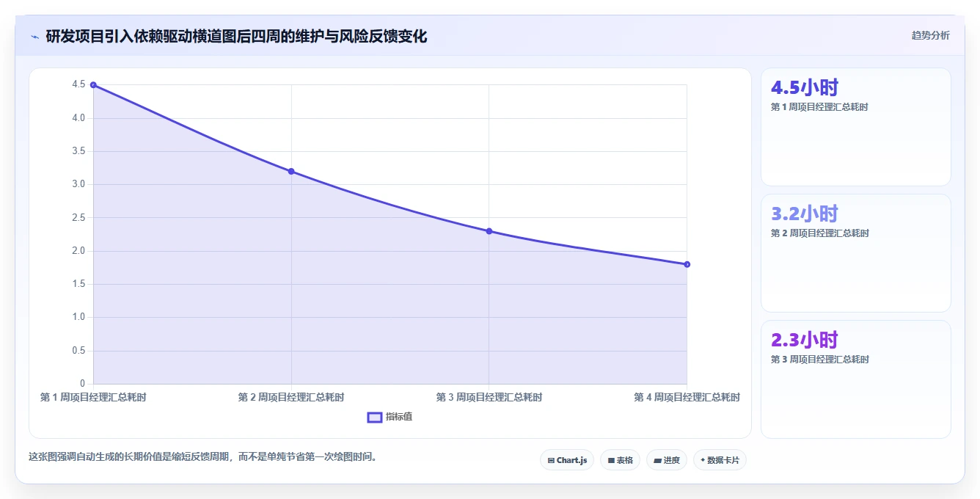The width and height of the screenshot is (980, 499).
Task: Click the footnote text about 缩短反馈周期
Action: pos(203,456)
